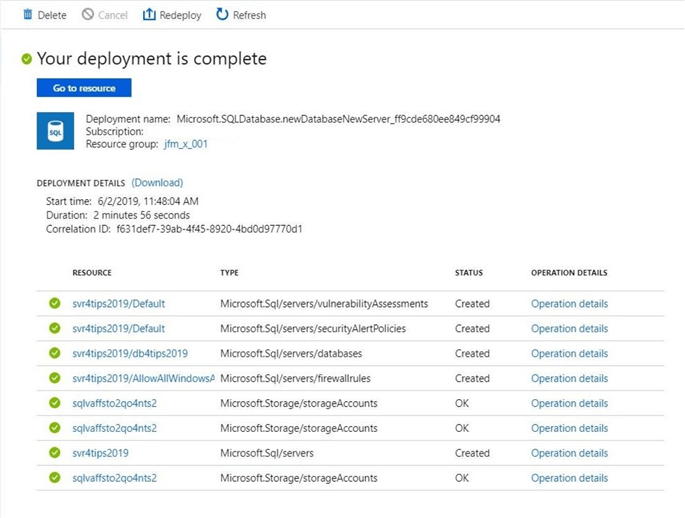The image size is (685, 518).
Task: Click the Status column header
Action: (468, 273)
